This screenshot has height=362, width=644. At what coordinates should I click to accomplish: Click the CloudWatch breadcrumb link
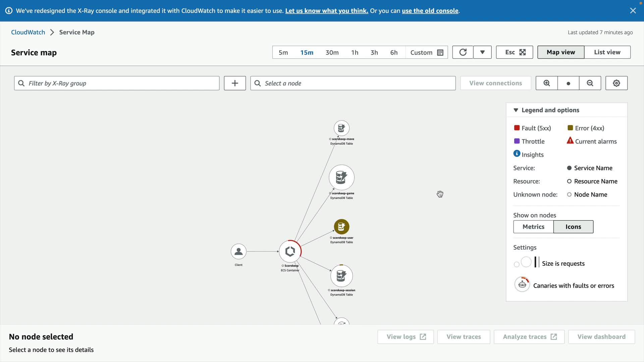(28, 33)
